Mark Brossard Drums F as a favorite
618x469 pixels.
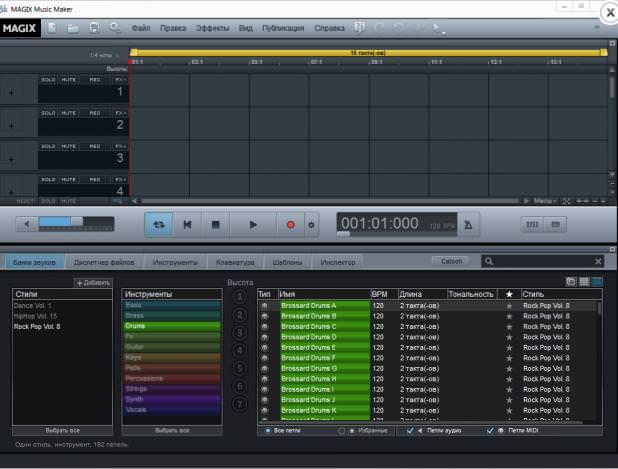509,358
